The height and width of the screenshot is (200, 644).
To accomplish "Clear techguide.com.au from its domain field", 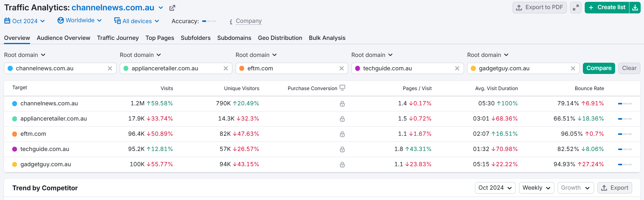I will pyautogui.click(x=457, y=68).
